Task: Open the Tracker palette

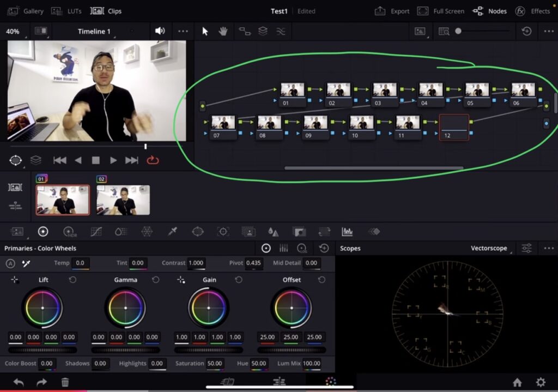Action: pos(223,232)
